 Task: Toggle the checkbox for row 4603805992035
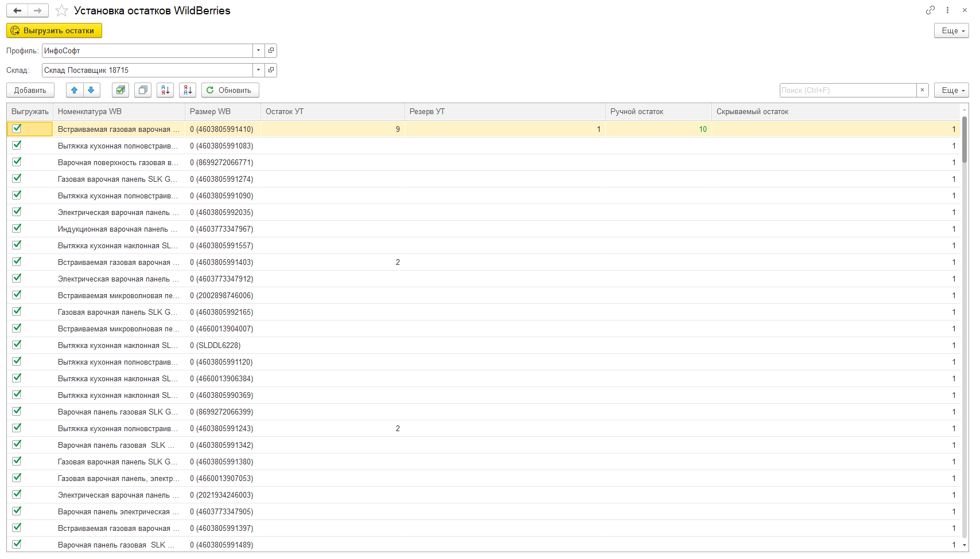[17, 212]
